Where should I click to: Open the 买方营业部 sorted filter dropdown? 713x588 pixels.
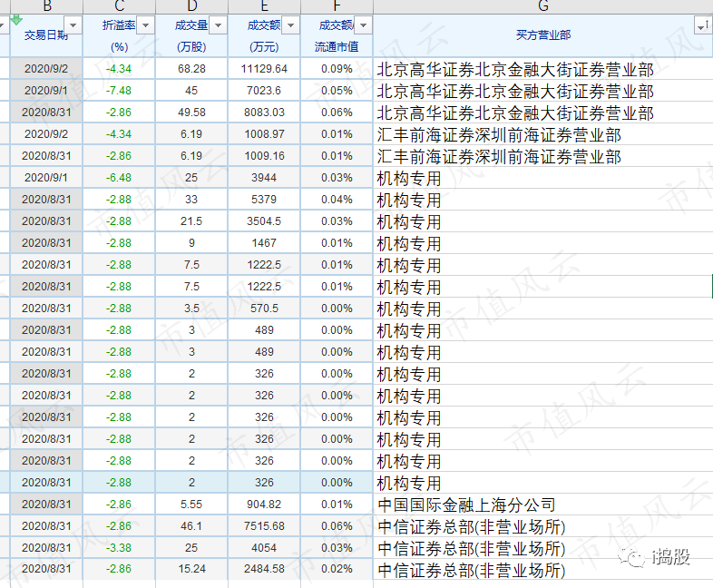(703, 25)
